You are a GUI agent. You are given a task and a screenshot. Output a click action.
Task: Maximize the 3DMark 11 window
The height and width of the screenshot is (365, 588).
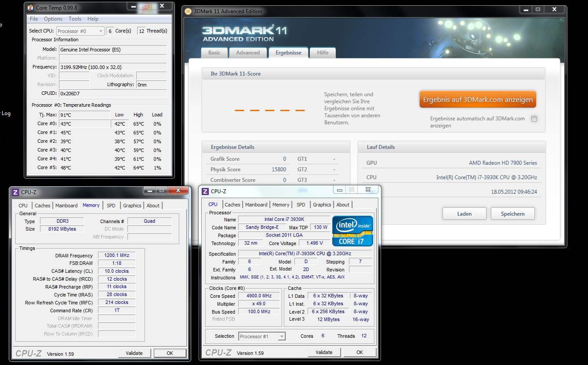(538, 9)
